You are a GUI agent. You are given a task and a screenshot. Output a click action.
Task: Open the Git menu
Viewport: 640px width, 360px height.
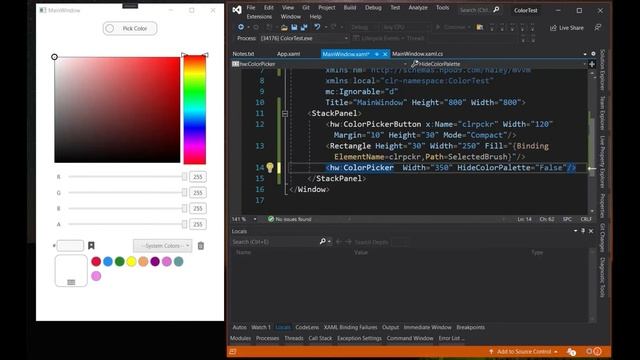tap(306, 8)
